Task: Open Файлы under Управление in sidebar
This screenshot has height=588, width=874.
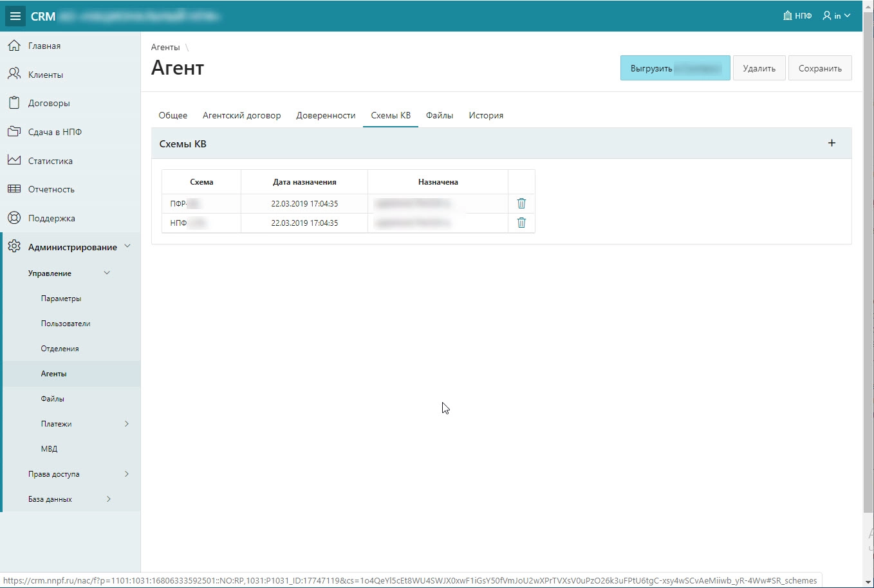Action: [53, 399]
